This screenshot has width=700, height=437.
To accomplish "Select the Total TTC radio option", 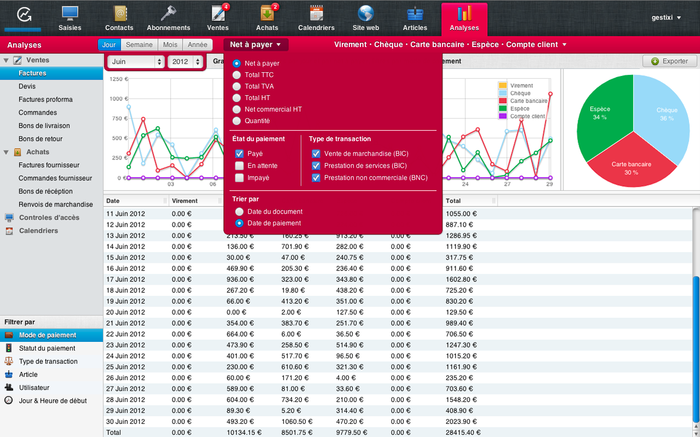I will (x=236, y=75).
